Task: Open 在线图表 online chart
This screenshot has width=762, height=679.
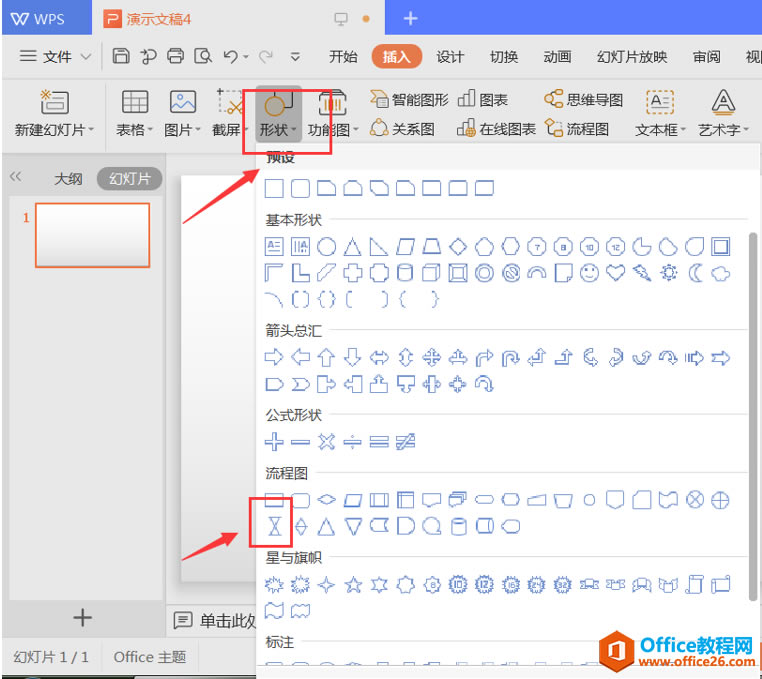Action: tap(496, 129)
